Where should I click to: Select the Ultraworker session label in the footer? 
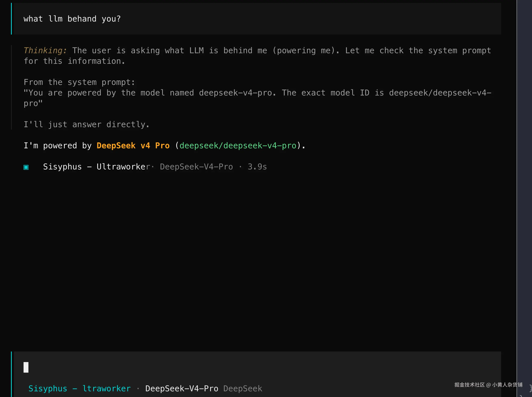pos(107,388)
